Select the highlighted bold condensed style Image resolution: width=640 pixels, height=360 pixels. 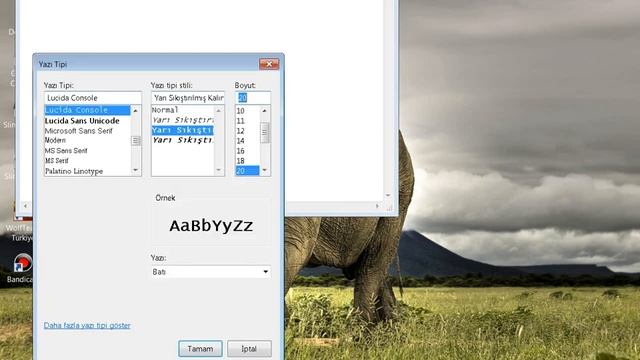[182, 130]
